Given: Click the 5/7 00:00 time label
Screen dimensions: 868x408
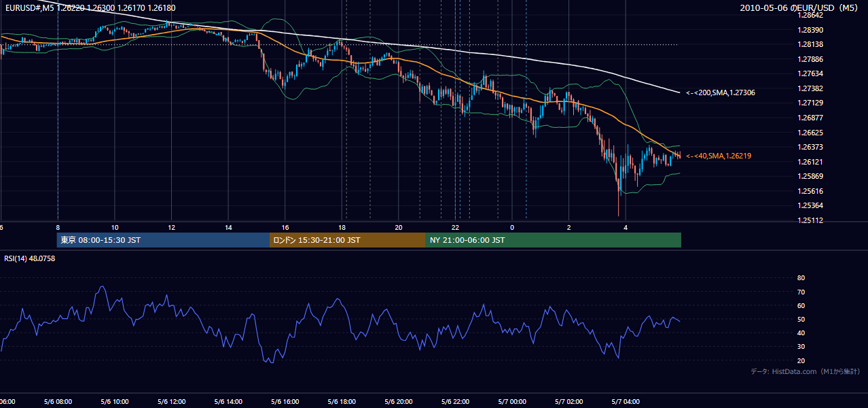Looking at the screenshot, I should [x=512, y=401].
